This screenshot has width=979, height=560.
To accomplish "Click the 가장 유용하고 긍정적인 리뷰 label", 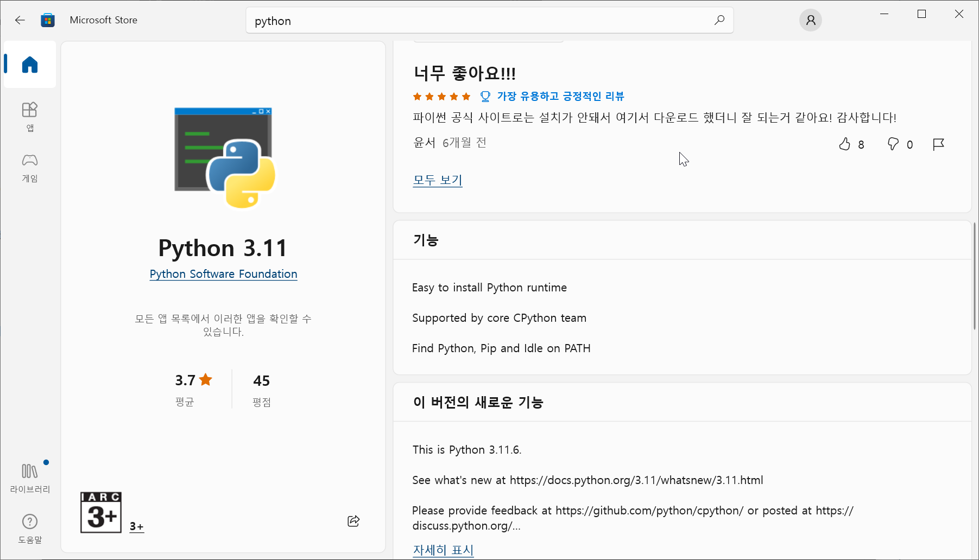I will (x=561, y=96).
